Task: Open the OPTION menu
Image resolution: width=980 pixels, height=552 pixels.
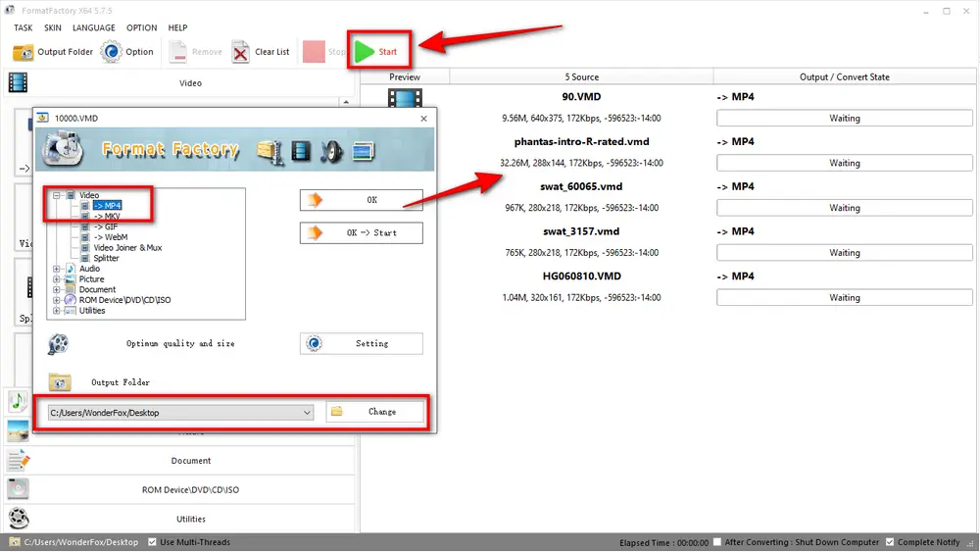Action: click(142, 27)
